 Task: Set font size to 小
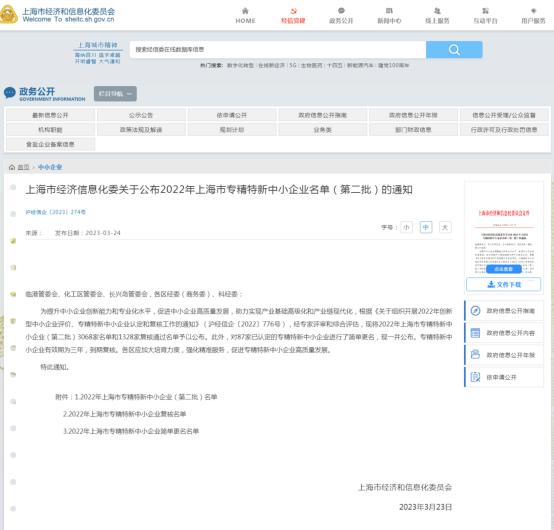point(406,227)
